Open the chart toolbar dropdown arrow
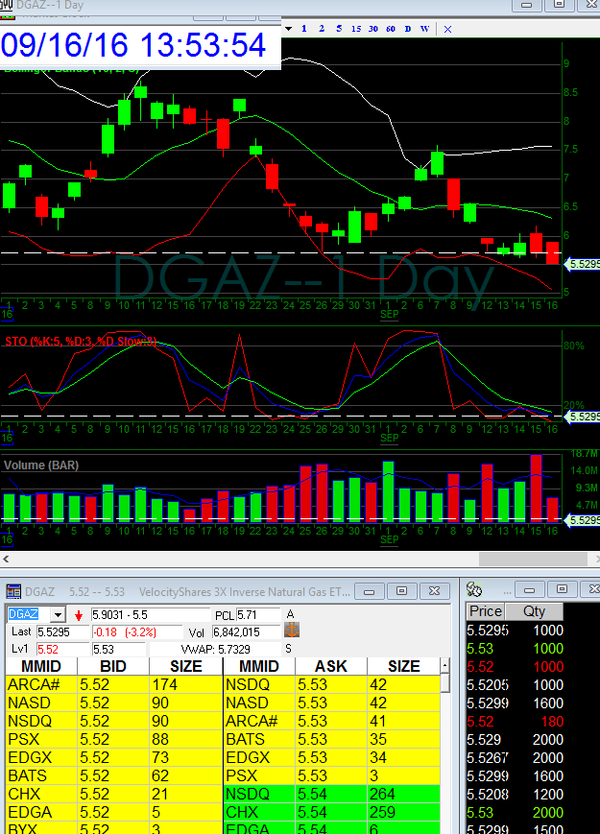 click(289, 29)
